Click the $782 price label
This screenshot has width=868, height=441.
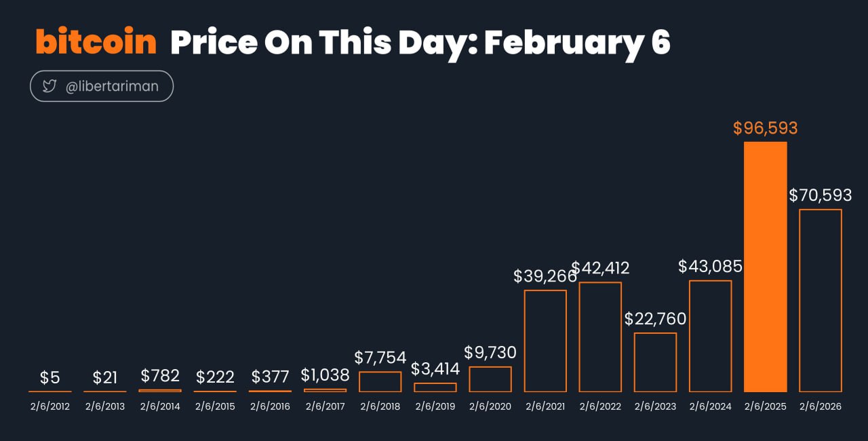pyautogui.click(x=160, y=376)
